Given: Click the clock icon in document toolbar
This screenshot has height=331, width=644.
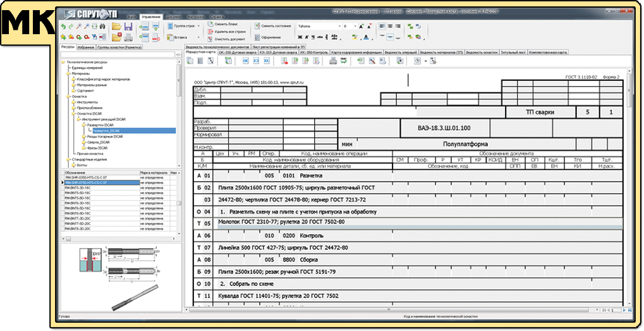Looking at the screenshot, I should [417, 61].
